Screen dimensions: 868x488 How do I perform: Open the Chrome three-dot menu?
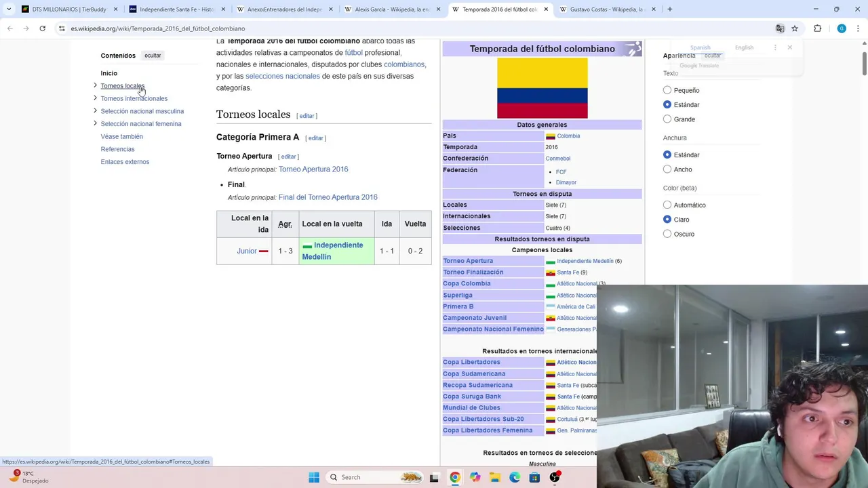(858, 28)
